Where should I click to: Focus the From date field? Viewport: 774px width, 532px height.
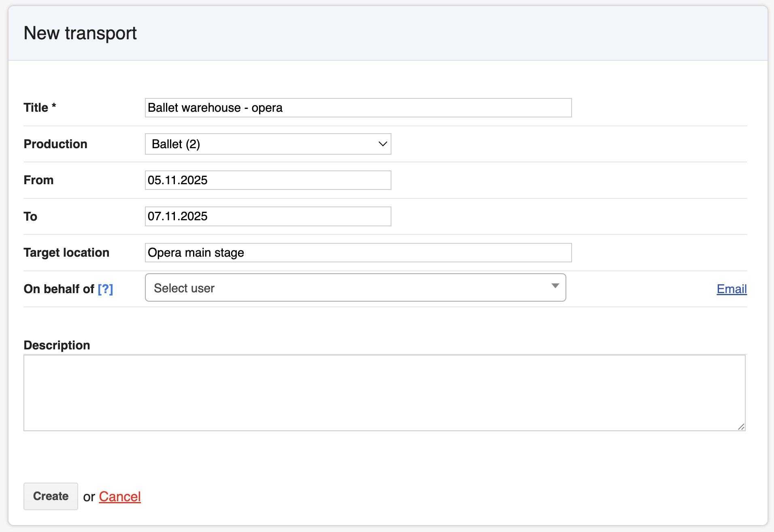tap(268, 180)
